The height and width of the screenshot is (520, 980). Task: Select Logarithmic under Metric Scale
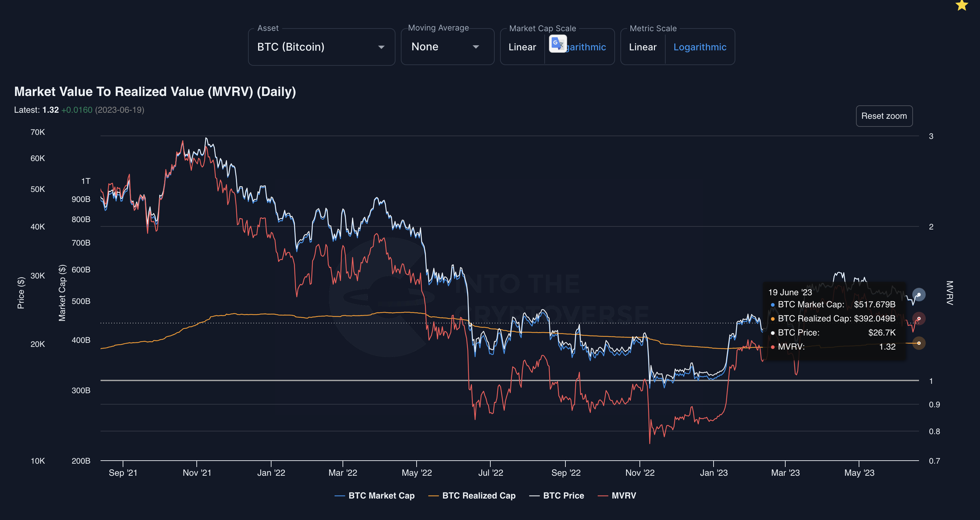pos(699,47)
